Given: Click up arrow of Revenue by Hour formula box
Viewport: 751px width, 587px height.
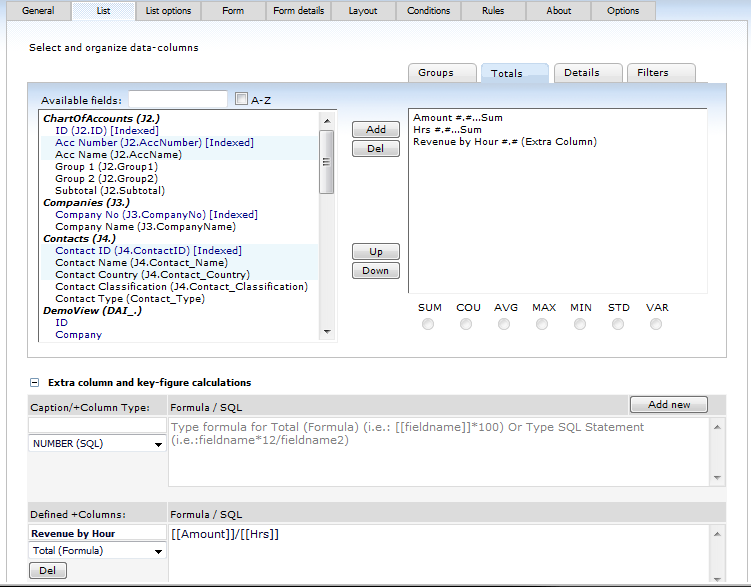Looking at the screenshot, I should coord(717,534).
